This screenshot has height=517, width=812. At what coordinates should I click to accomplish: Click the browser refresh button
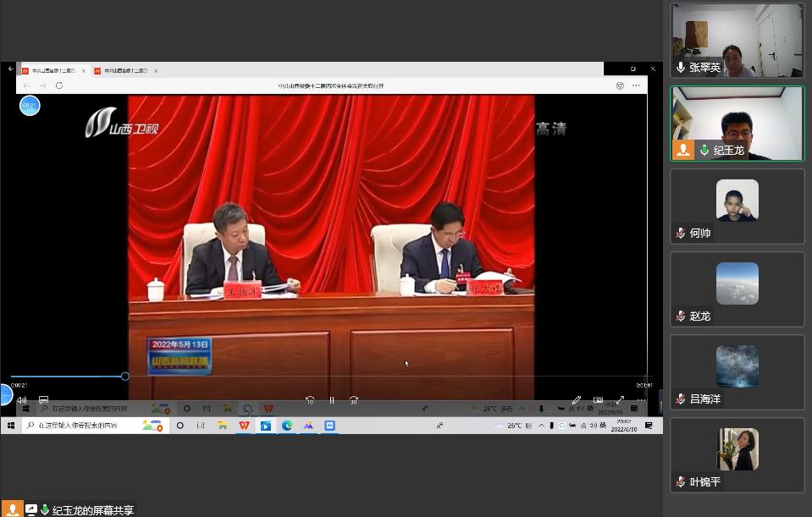58,85
